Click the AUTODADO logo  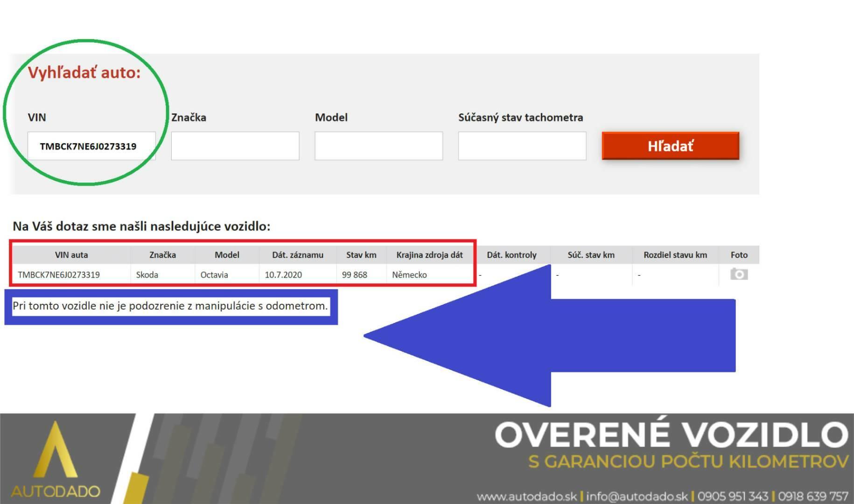pos(56,460)
